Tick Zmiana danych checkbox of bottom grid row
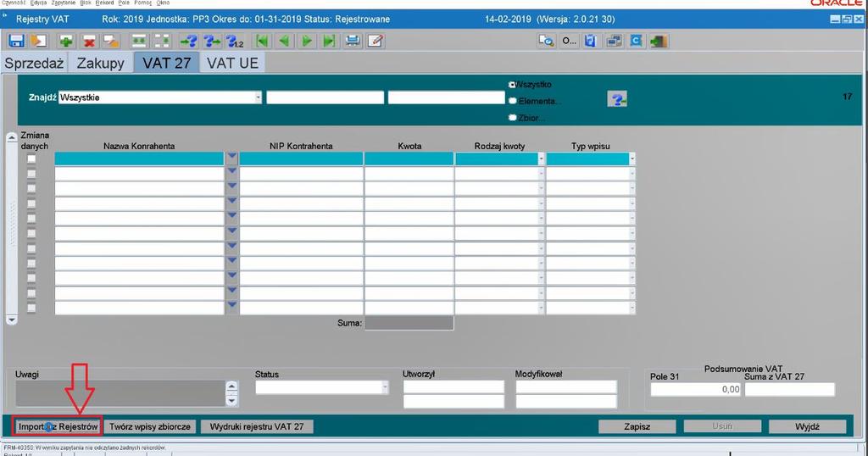This screenshot has height=456, width=868. [31, 309]
